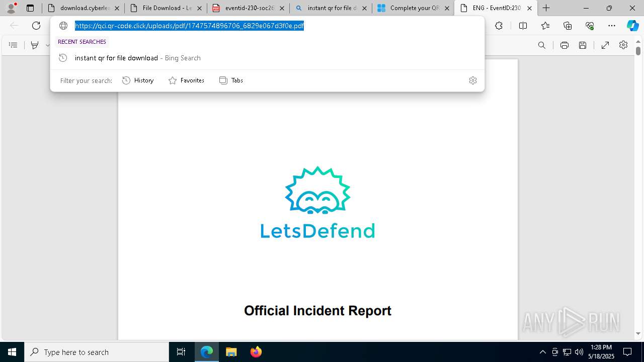Image resolution: width=644 pixels, height=362 pixels.
Task: Switch to the download.cyberle tab
Action: click(83, 8)
